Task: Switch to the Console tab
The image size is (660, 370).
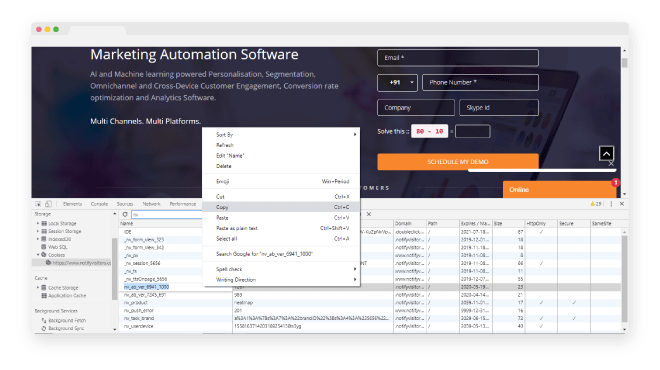Action: [x=99, y=204]
